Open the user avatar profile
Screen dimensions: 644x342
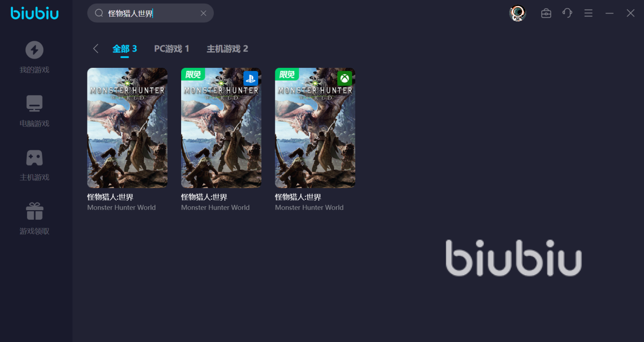(x=517, y=13)
